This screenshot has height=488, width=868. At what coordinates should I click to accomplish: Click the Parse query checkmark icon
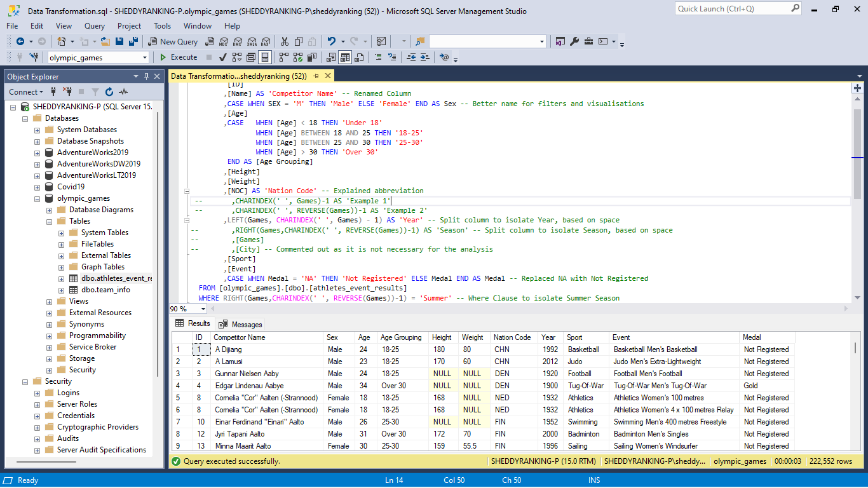222,57
